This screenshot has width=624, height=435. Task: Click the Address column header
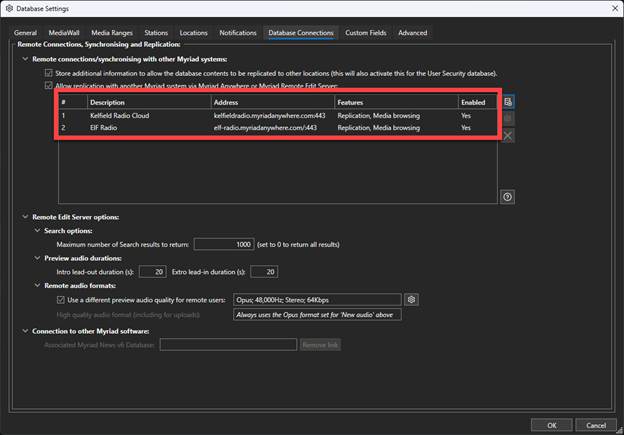pyautogui.click(x=273, y=102)
